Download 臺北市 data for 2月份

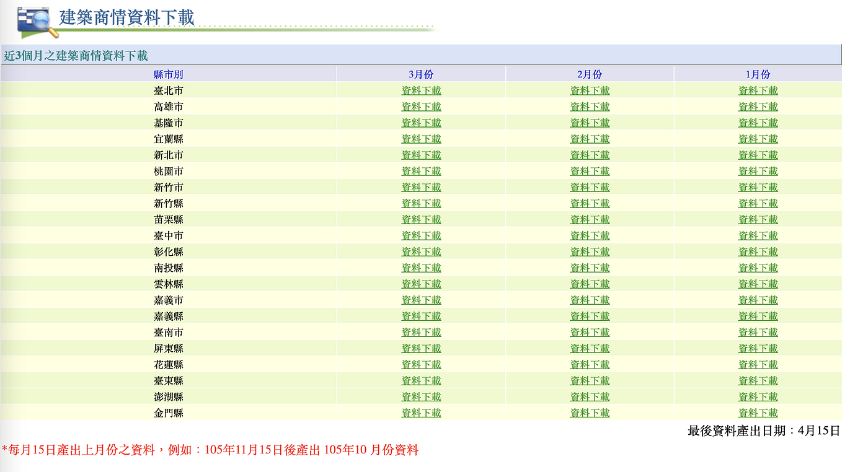[x=590, y=90]
